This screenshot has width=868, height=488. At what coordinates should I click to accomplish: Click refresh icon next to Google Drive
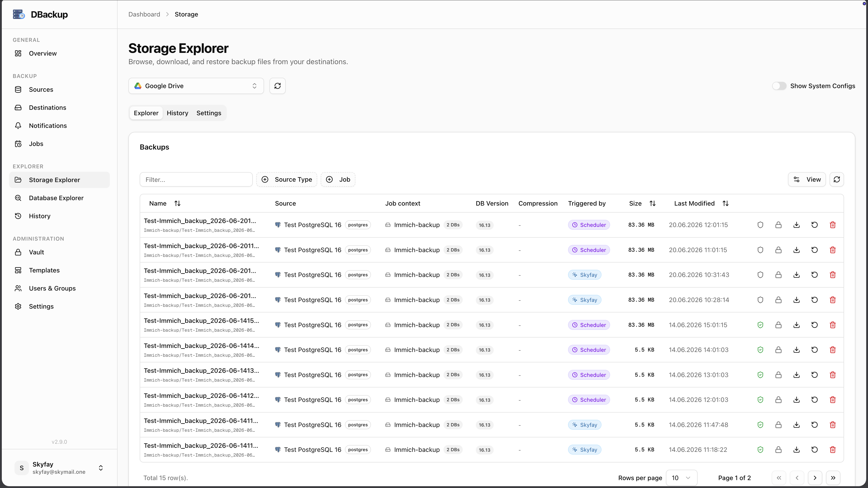tap(277, 86)
